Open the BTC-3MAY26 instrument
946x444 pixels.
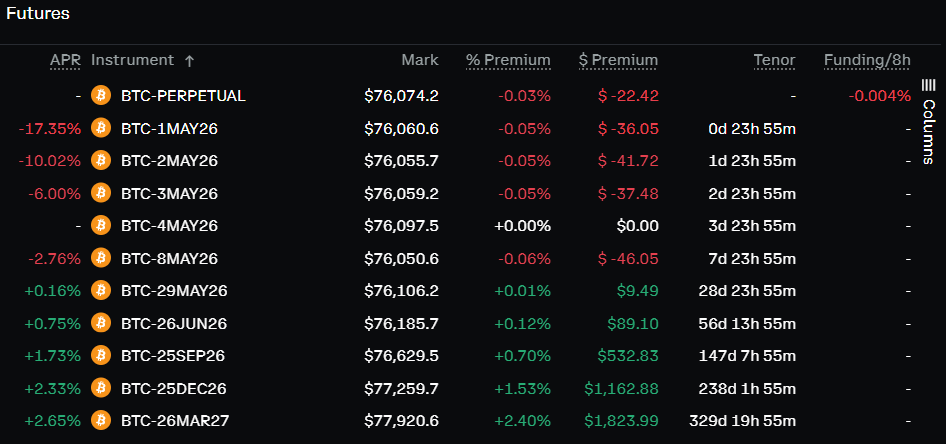click(x=170, y=194)
